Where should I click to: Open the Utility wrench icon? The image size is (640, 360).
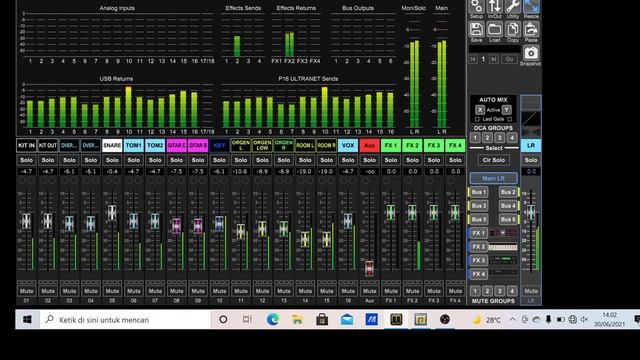point(513,7)
